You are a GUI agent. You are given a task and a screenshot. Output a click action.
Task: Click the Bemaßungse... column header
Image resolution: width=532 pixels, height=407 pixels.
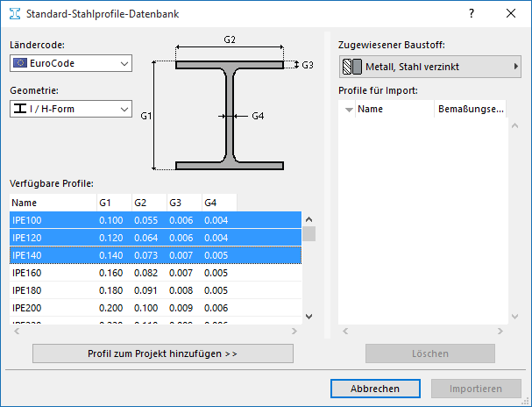click(471, 109)
